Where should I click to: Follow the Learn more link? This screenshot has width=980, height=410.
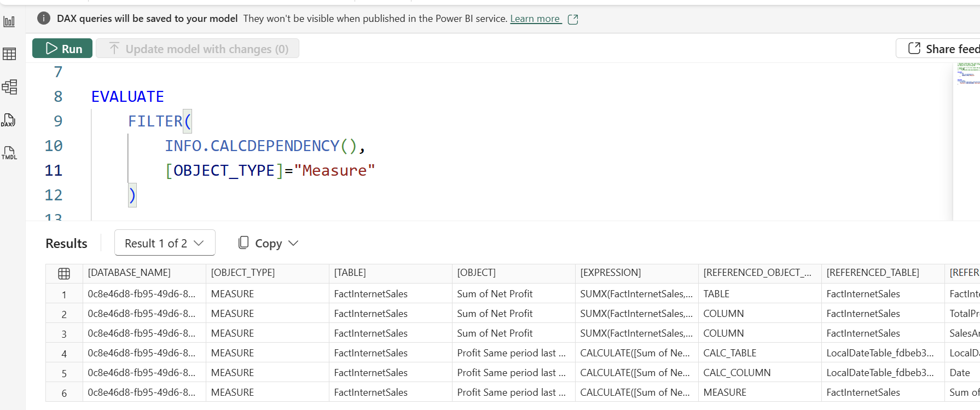point(535,19)
